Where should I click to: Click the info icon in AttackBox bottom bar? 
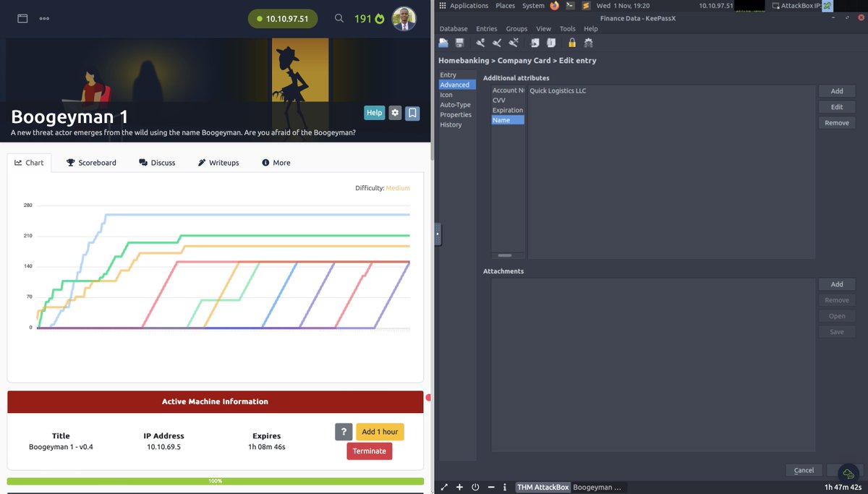[x=504, y=487]
